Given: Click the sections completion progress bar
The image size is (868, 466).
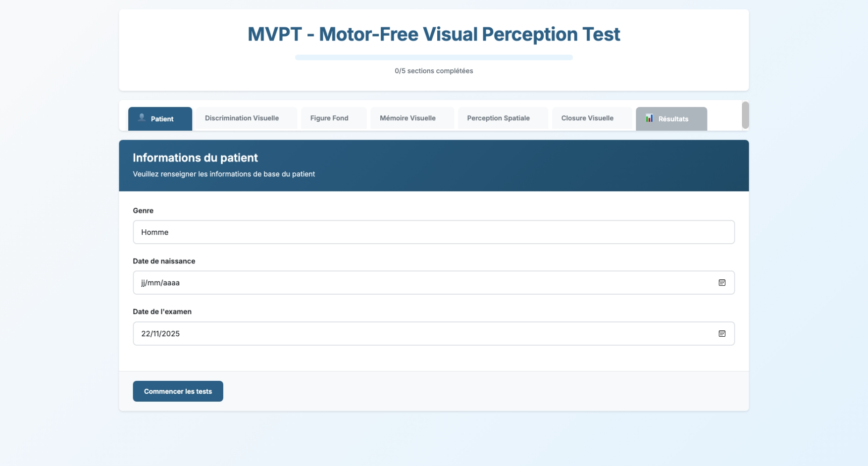Looking at the screenshot, I should (x=433, y=57).
